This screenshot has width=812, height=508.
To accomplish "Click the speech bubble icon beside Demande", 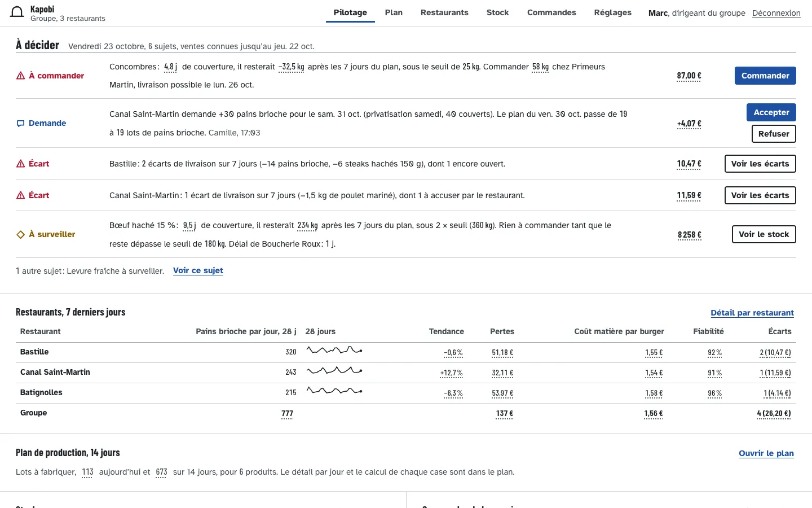I will pyautogui.click(x=20, y=123).
